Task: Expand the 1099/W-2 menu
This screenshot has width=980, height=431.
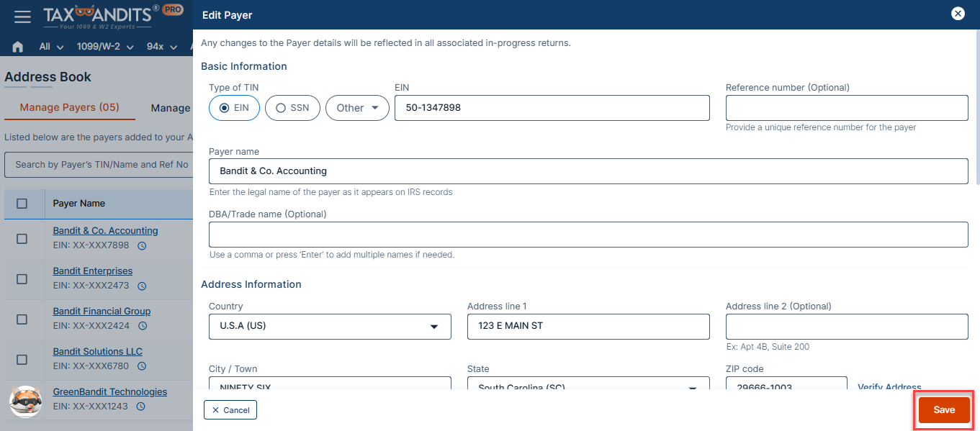Action: [105, 47]
